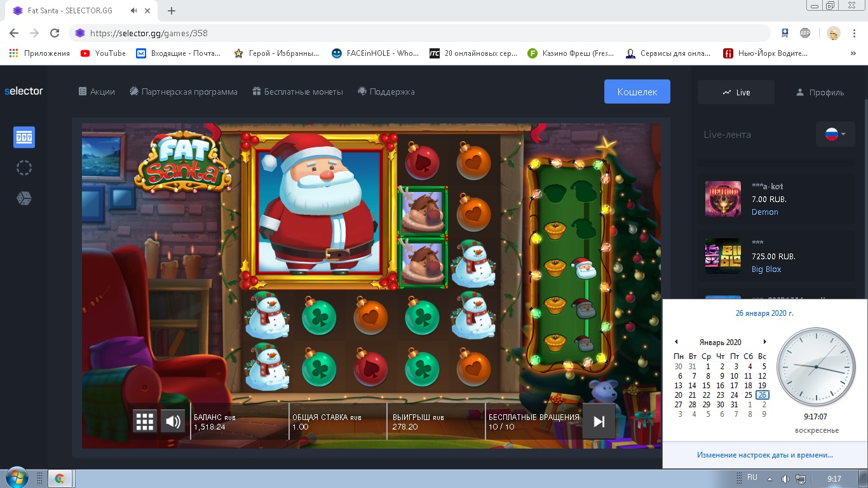Open Партнерская программа page
Image resolution: width=868 pixels, height=488 pixels.
pyautogui.click(x=184, y=91)
